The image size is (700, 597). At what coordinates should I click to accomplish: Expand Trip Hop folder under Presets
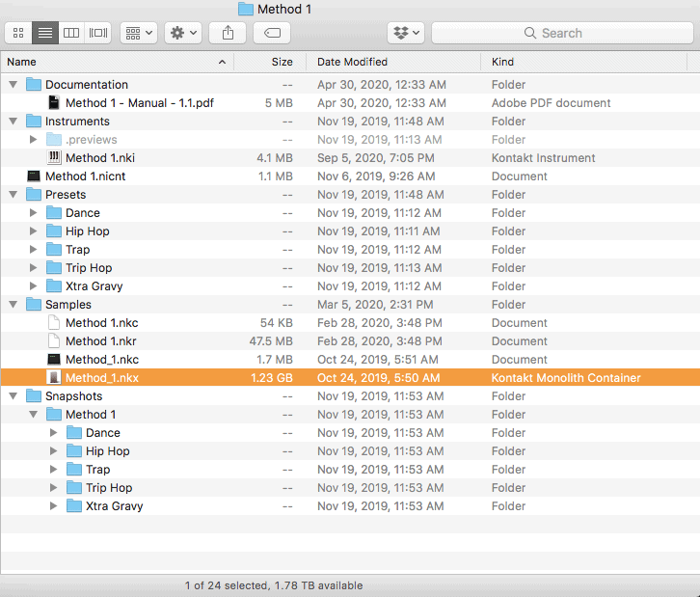(34, 267)
